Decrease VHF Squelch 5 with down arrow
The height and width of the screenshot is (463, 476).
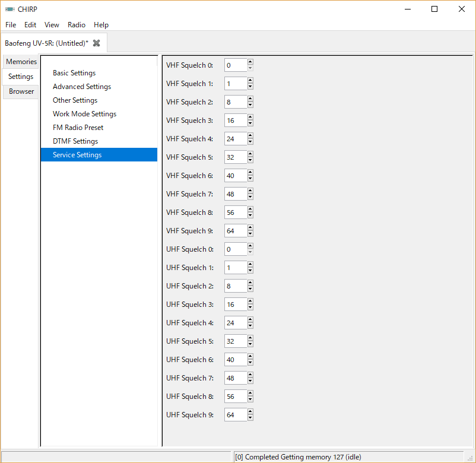click(250, 161)
